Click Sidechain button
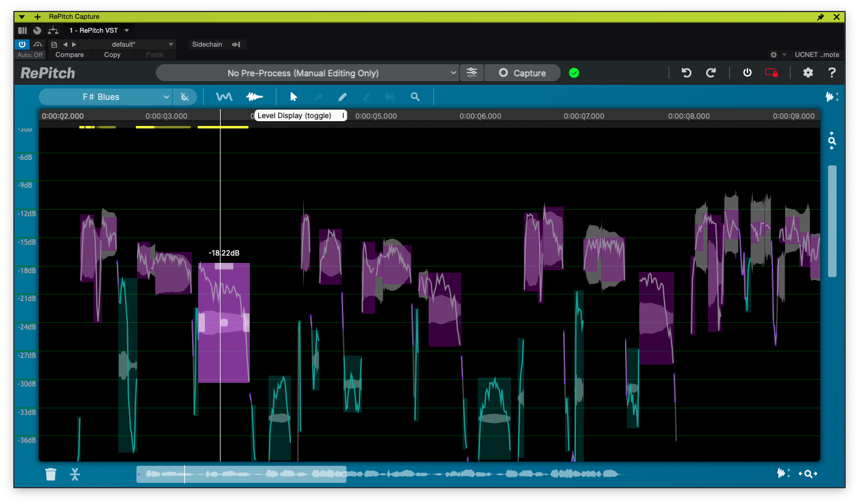The width and height of the screenshot is (859, 504). pos(207,44)
